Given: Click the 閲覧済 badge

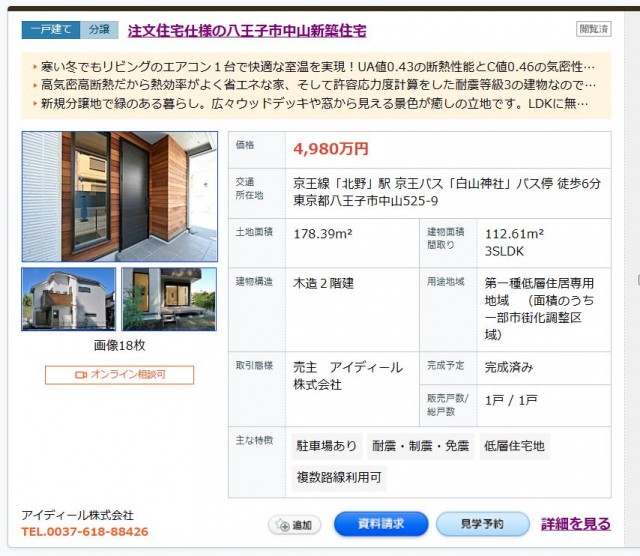Looking at the screenshot, I should (x=593, y=30).
